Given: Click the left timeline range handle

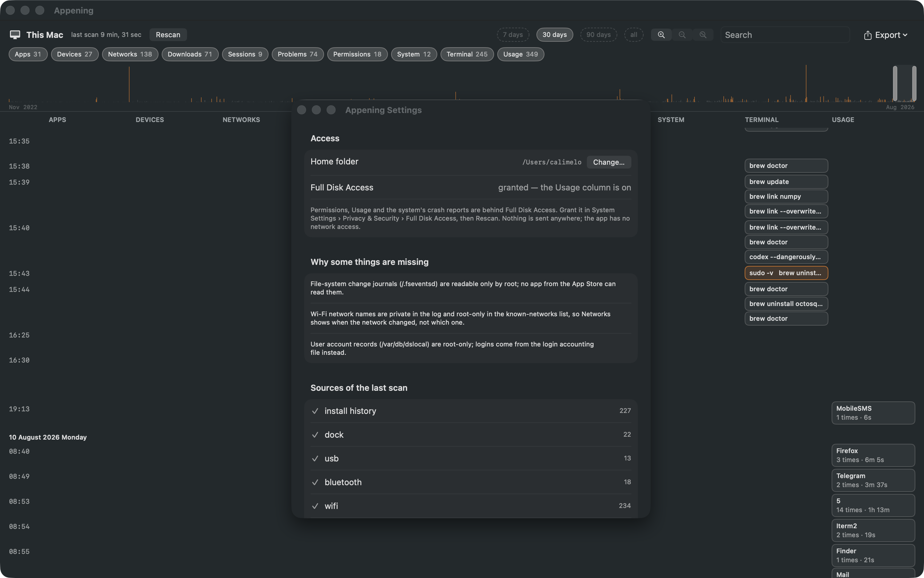Looking at the screenshot, I should pyautogui.click(x=895, y=83).
